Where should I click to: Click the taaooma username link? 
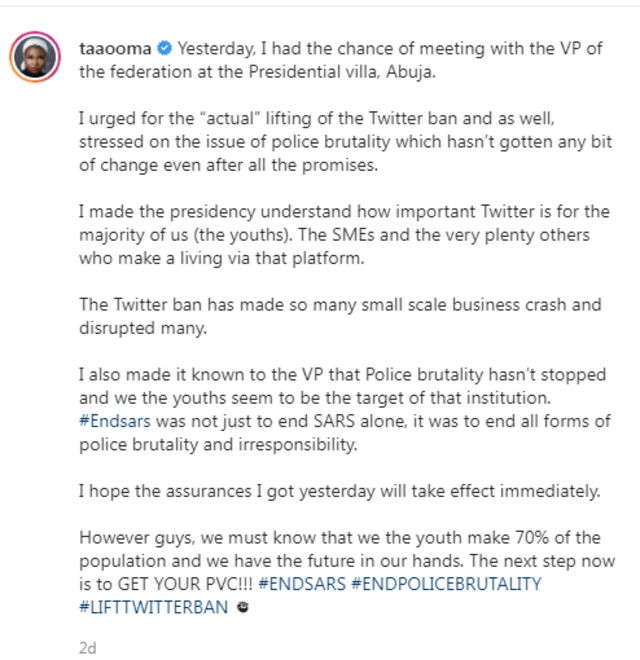(x=112, y=47)
